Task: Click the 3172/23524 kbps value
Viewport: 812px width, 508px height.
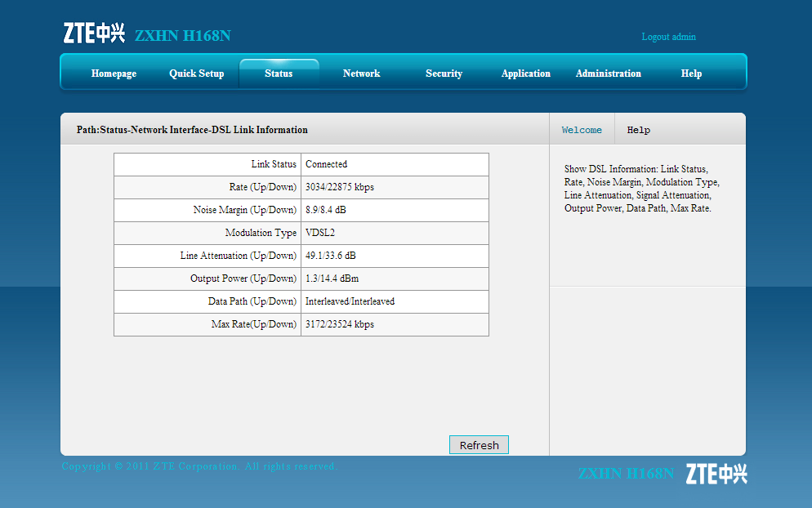Action: pos(340,324)
